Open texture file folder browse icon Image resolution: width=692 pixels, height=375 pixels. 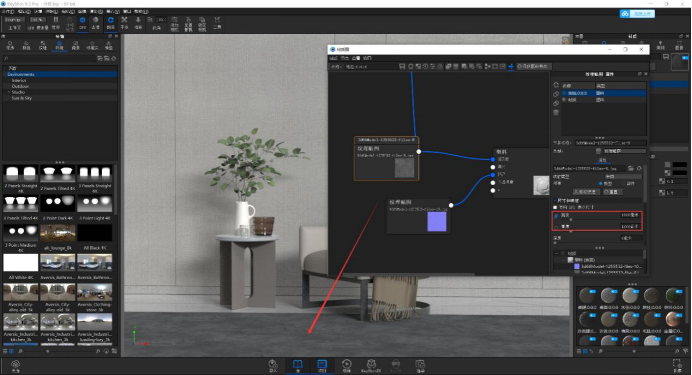point(631,169)
